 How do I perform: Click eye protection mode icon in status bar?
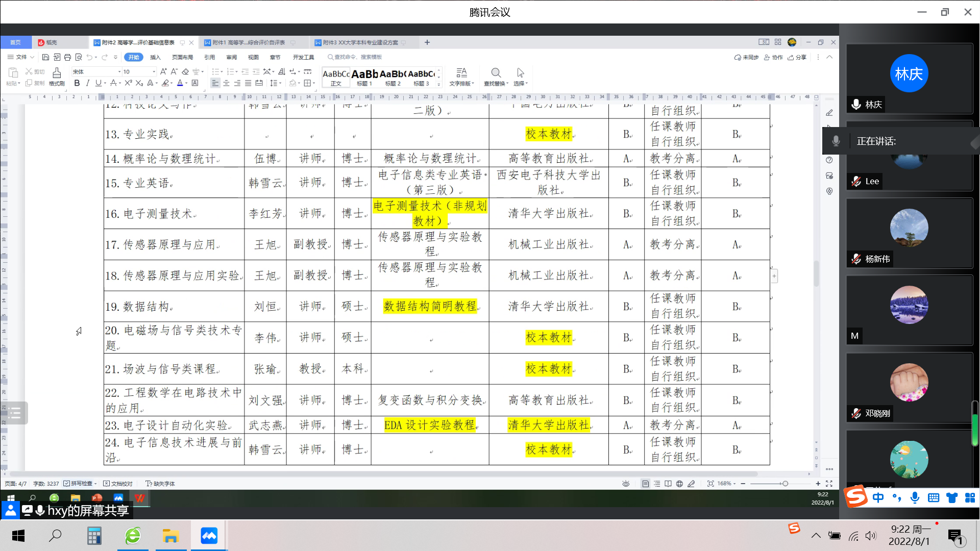626,484
